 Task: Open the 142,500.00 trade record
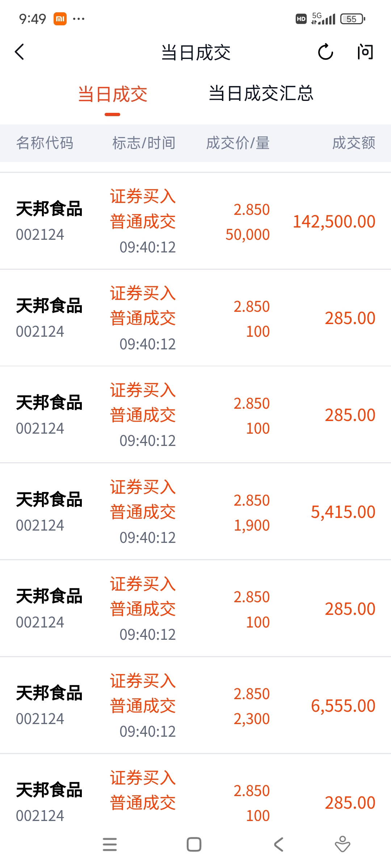coord(195,221)
